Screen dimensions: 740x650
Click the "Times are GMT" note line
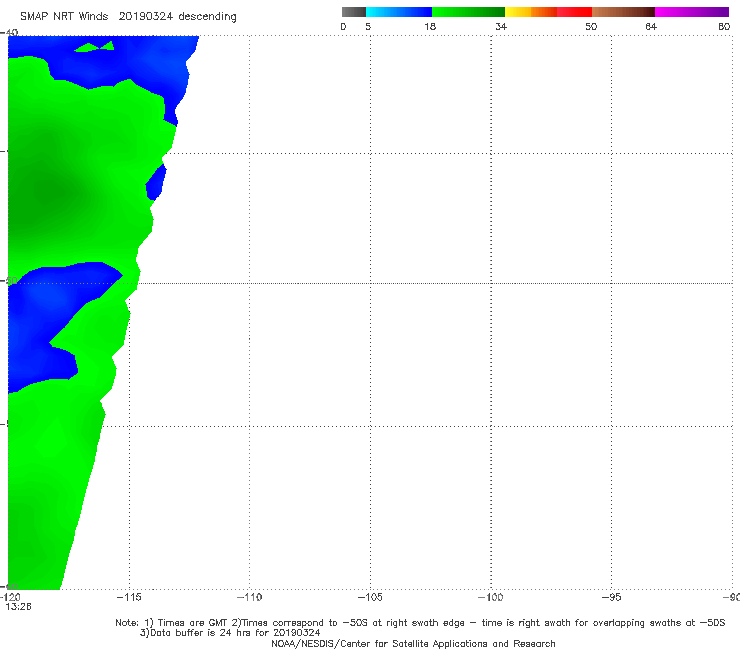[420, 623]
